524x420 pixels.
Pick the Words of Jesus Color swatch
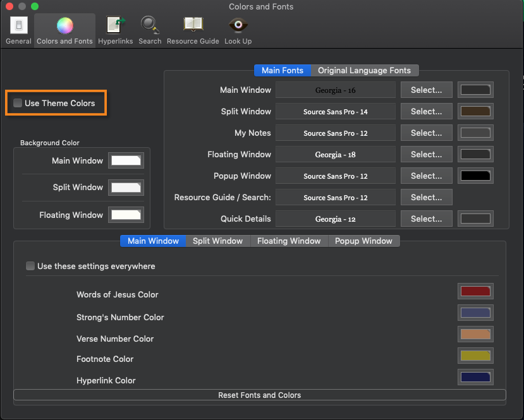(x=475, y=291)
